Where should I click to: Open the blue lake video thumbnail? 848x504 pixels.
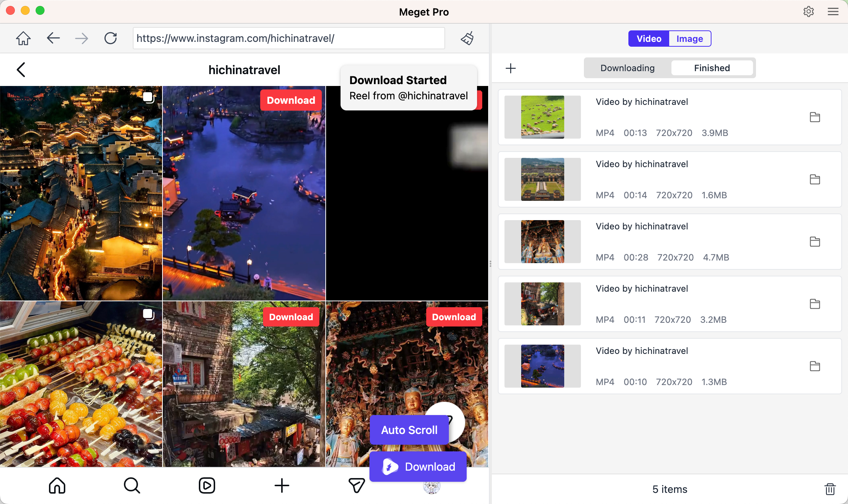click(x=543, y=366)
